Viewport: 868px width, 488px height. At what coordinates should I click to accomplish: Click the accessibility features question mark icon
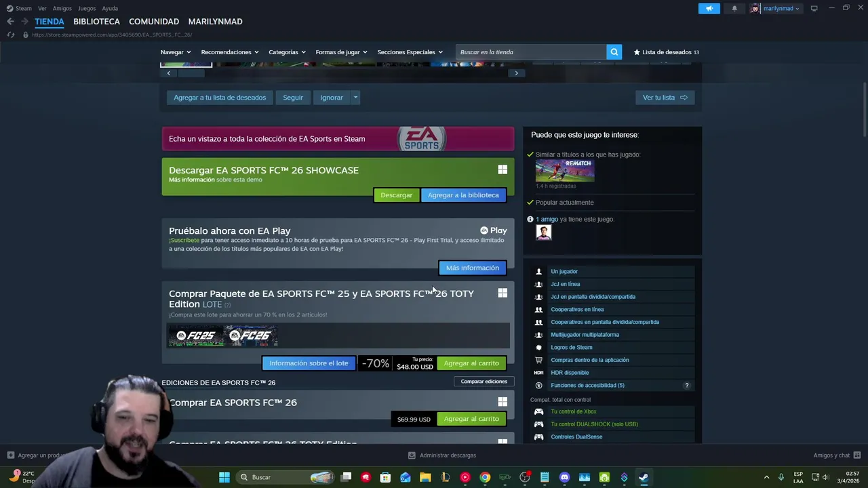[x=686, y=385]
